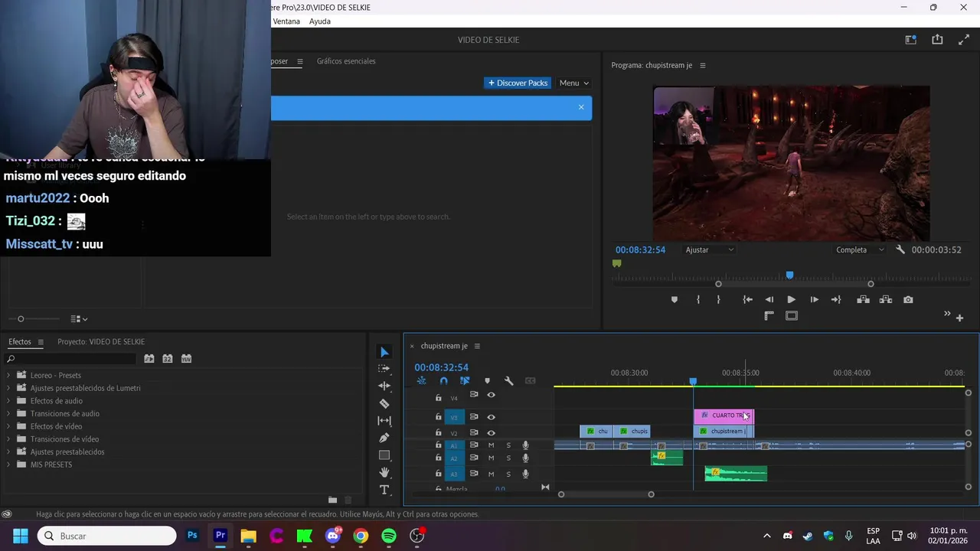Enable voice-over record on track A3

tap(525, 474)
